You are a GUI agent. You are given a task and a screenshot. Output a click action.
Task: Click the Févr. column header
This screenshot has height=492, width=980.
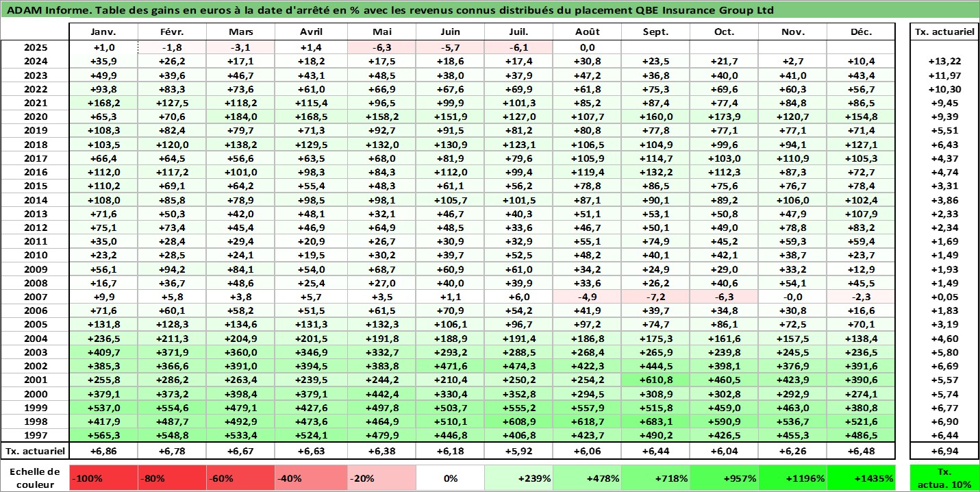point(173,32)
